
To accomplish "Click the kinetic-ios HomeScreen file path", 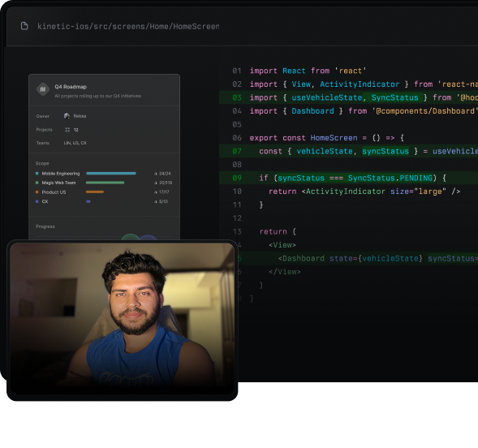I will coord(128,27).
